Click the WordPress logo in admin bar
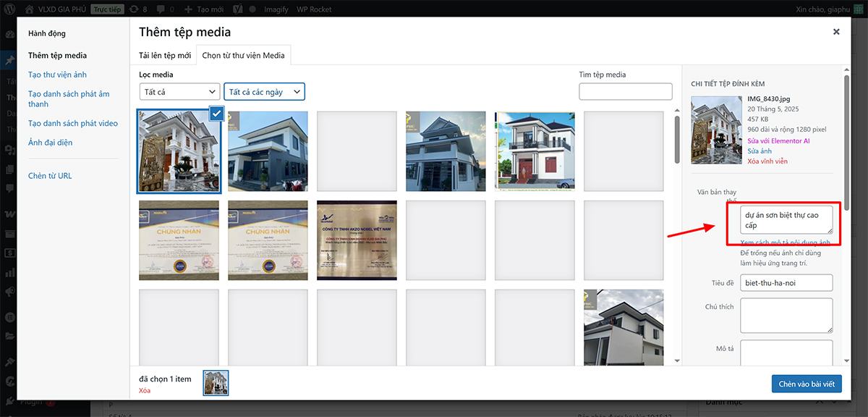 (x=11, y=10)
